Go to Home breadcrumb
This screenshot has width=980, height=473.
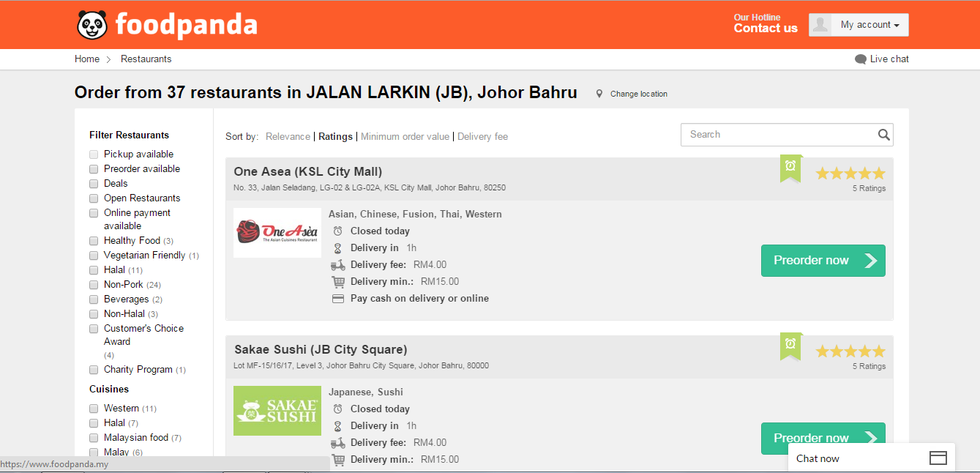pyautogui.click(x=87, y=59)
